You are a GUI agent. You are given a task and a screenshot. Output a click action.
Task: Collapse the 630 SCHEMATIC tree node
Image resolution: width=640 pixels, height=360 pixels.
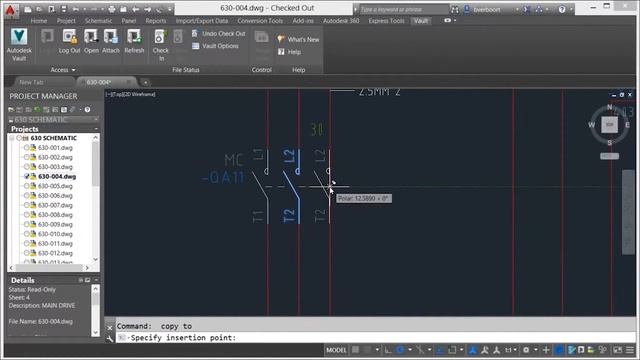11,138
